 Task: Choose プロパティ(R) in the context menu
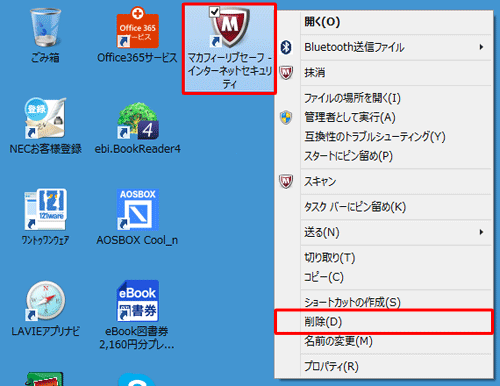tap(383, 366)
